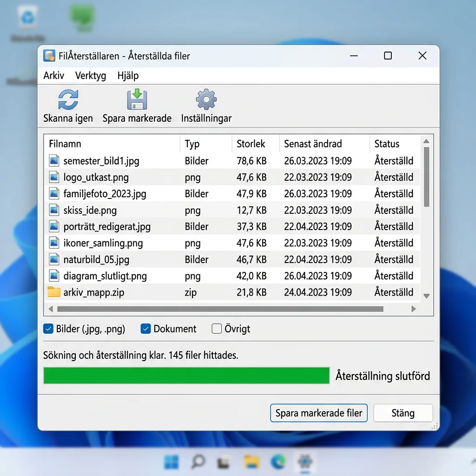Click the horizontal scrollbar left arrow
The height and width of the screenshot is (476, 476).
[51, 309]
